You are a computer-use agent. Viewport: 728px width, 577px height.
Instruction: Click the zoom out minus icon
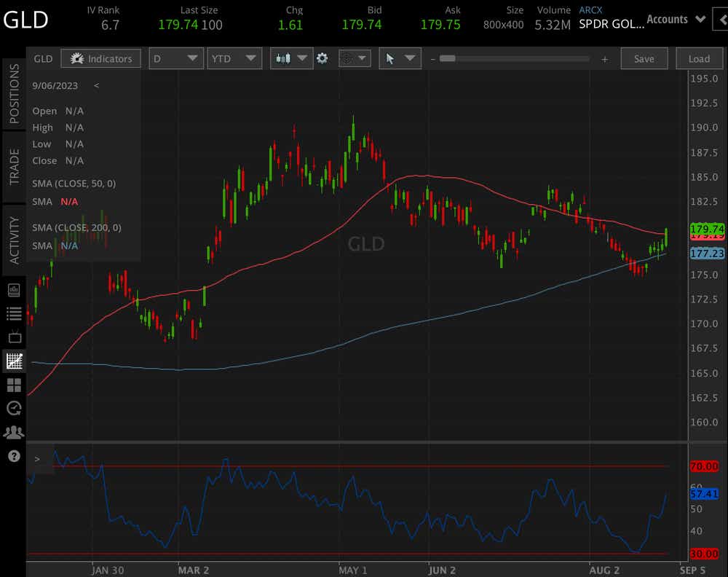[432, 59]
